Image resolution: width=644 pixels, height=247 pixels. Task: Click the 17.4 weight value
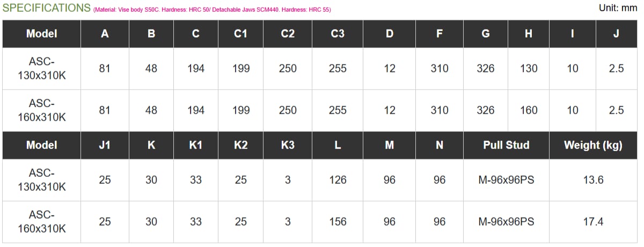(593, 222)
